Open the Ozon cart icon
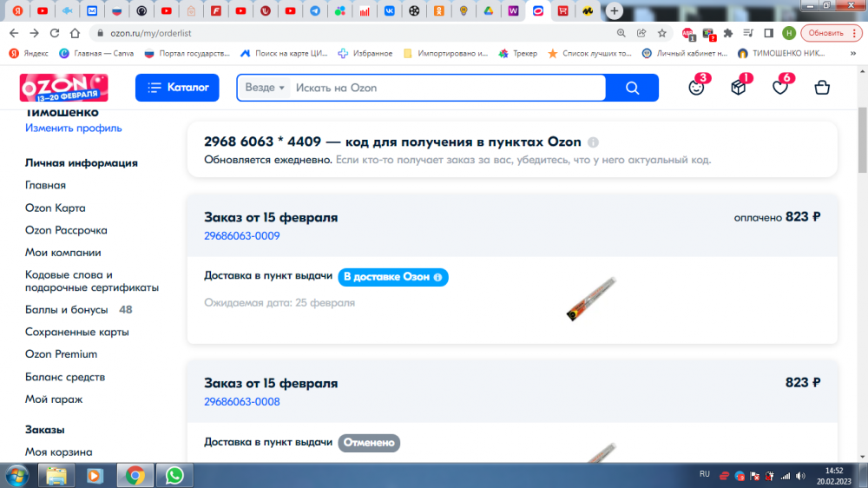 pos(822,88)
